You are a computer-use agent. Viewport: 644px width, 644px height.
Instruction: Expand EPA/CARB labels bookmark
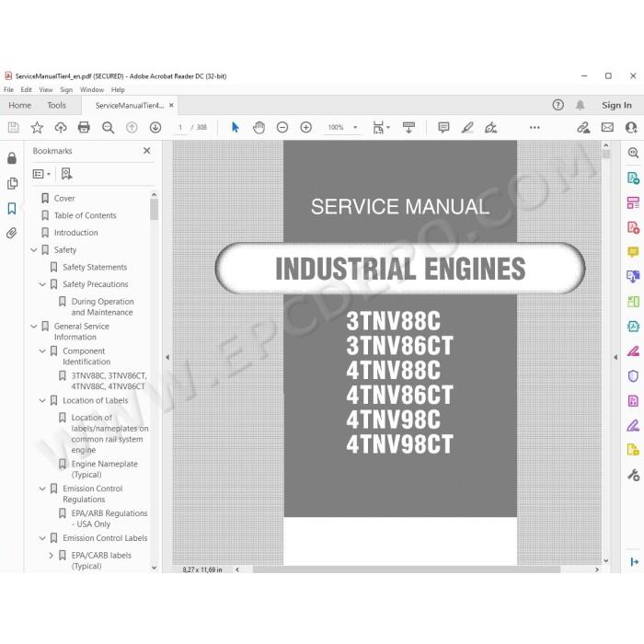(51, 556)
